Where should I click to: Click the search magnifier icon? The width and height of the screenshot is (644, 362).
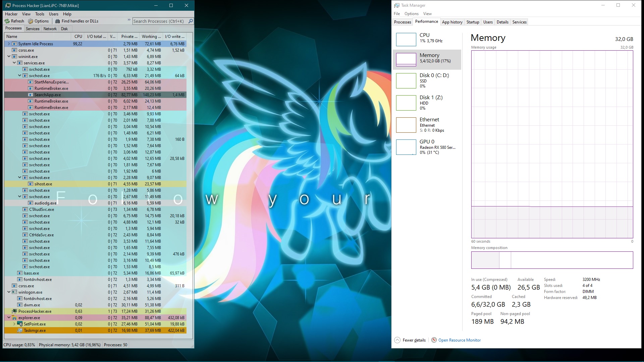191,21
